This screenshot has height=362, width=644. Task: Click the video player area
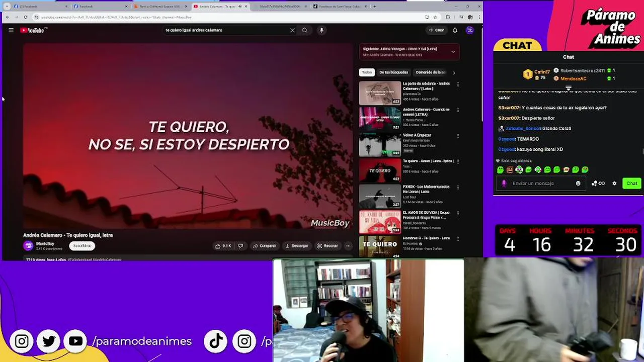[189, 136]
